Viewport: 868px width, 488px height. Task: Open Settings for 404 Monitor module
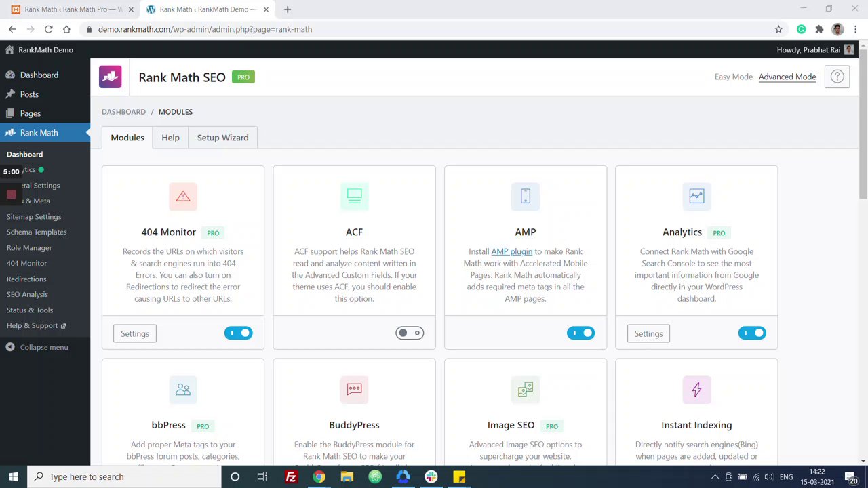[135, 333]
